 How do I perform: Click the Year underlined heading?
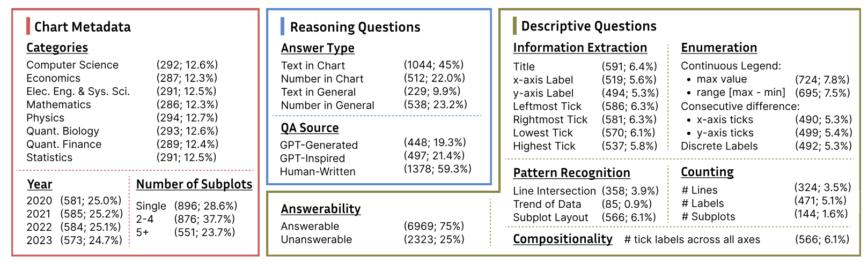[x=39, y=184]
